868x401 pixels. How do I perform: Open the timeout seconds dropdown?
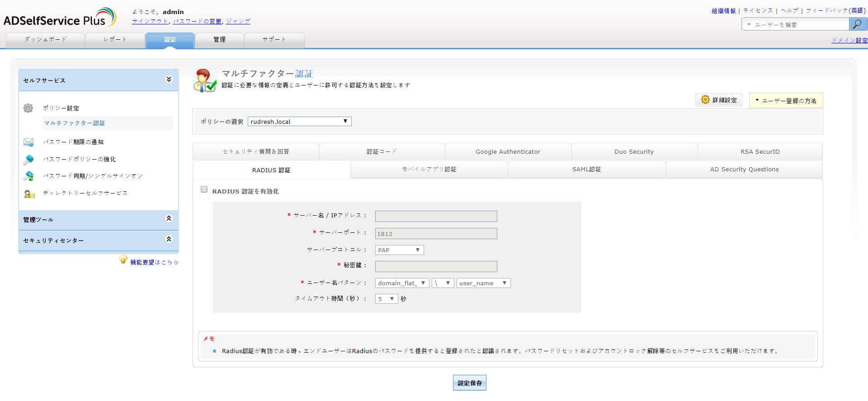pyautogui.click(x=387, y=299)
